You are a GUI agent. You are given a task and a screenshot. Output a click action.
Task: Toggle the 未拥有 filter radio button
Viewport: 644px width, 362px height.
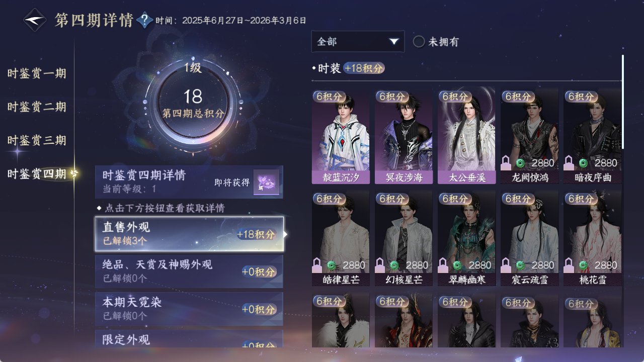[x=419, y=42]
